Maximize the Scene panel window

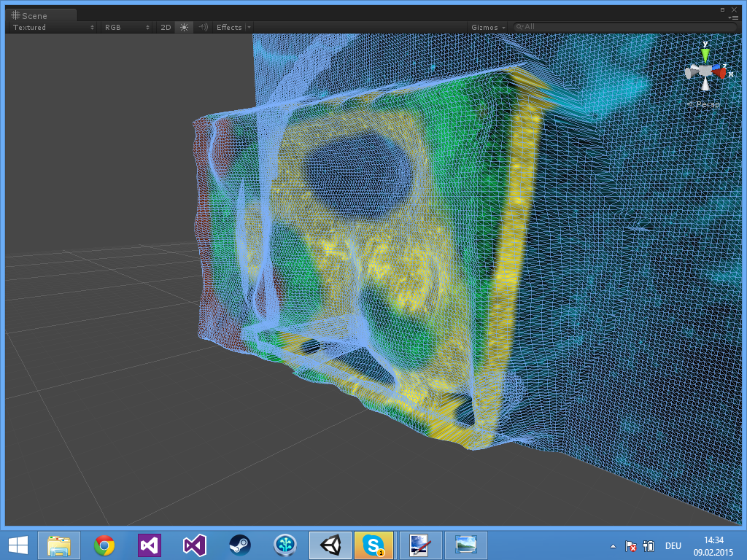pyautogui.click(x=722, y=9)
